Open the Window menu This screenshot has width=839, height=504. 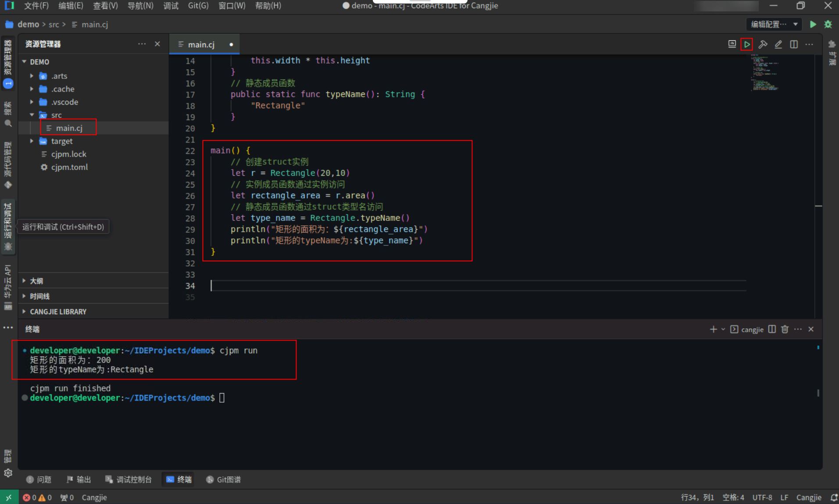(x=232, y=6)
